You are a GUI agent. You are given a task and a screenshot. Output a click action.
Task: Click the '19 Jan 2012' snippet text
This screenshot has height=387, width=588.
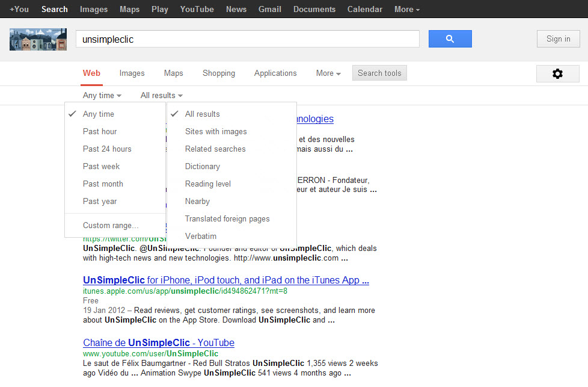point(104,311)
